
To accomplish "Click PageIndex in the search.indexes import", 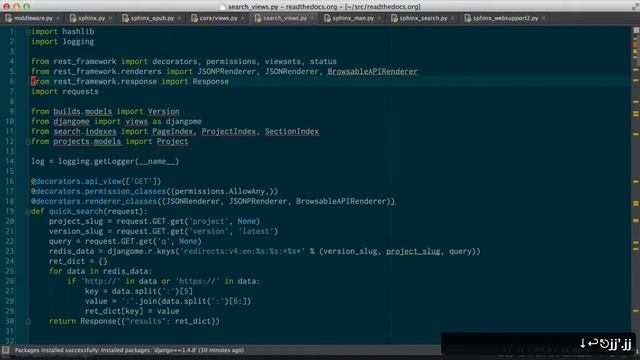I will coord(172,131).
